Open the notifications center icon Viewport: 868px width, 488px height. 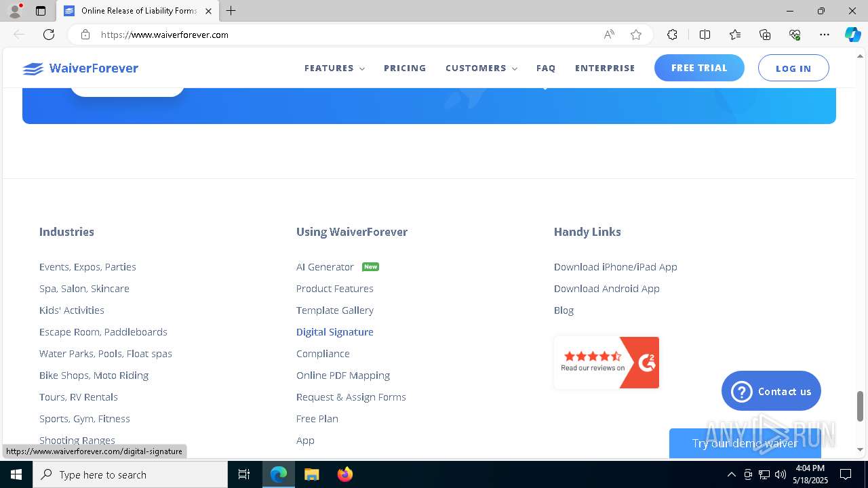[846, 474]
